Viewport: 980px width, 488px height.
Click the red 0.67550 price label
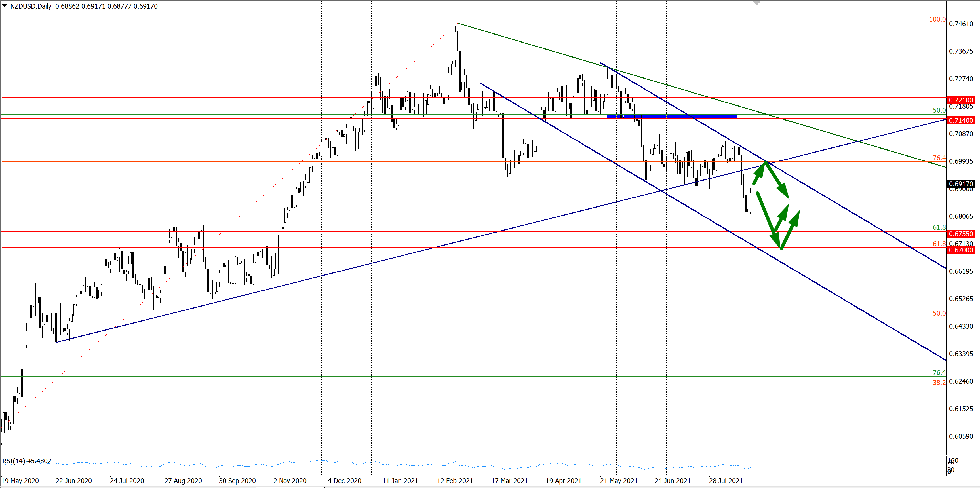pos(961,234)
